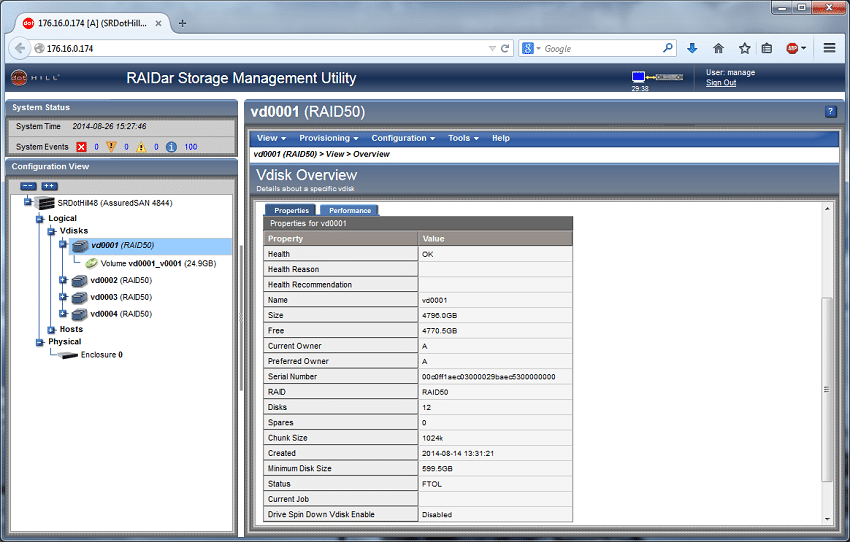Expand the vd0002 vdisk node
The width and height of the screenshot is (850, 542).
point(63,280)
